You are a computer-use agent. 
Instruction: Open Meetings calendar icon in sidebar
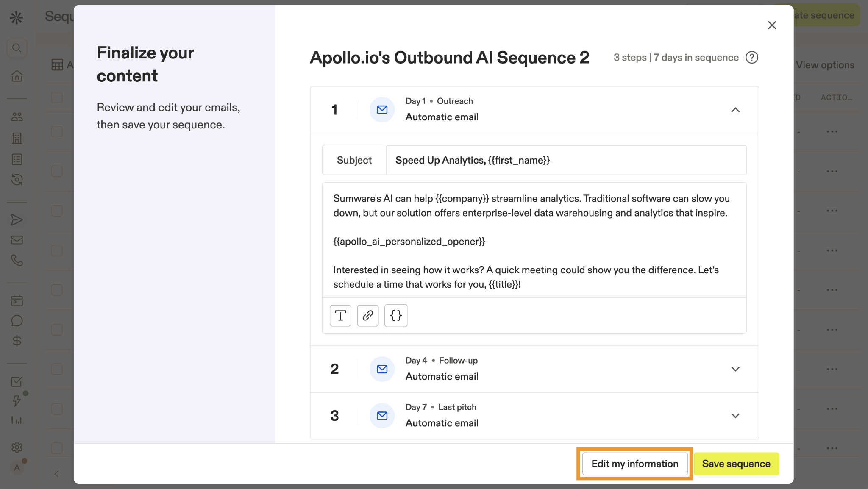coord(17,300)
